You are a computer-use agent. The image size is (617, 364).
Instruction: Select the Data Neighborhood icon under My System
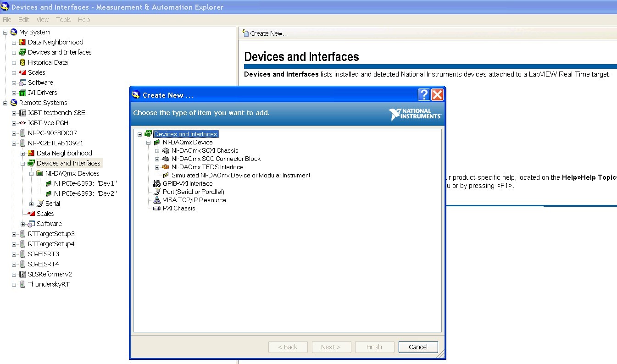[22, 42]
